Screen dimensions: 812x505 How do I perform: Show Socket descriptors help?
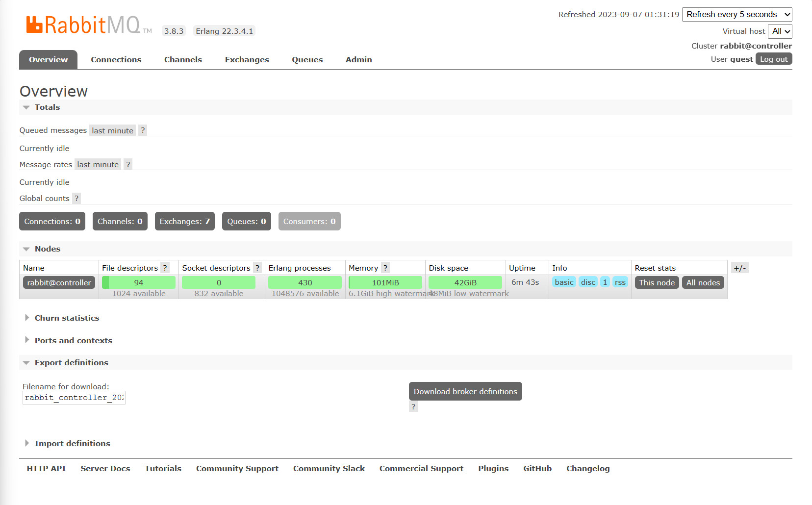click(257, 268)
